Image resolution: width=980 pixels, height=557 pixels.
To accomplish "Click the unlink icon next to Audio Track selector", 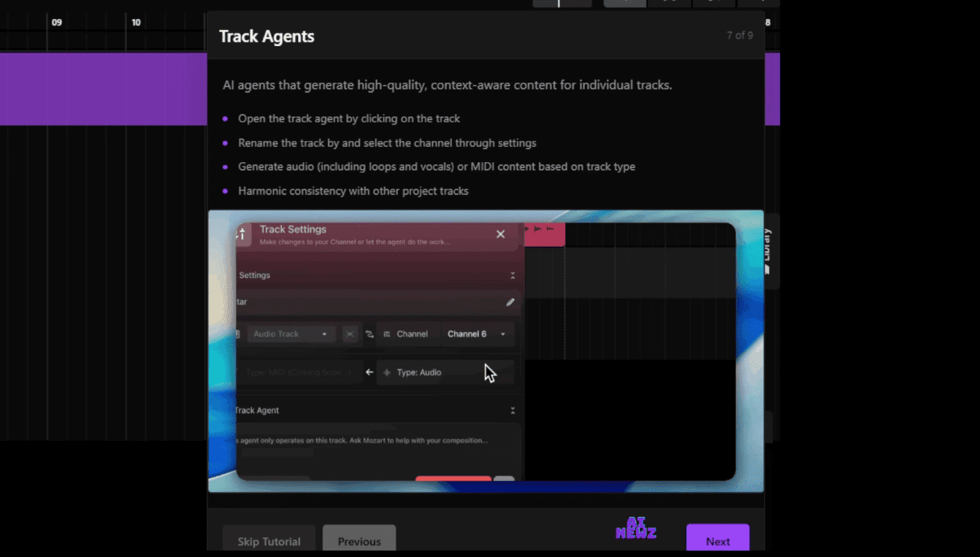I will point(350,334).
